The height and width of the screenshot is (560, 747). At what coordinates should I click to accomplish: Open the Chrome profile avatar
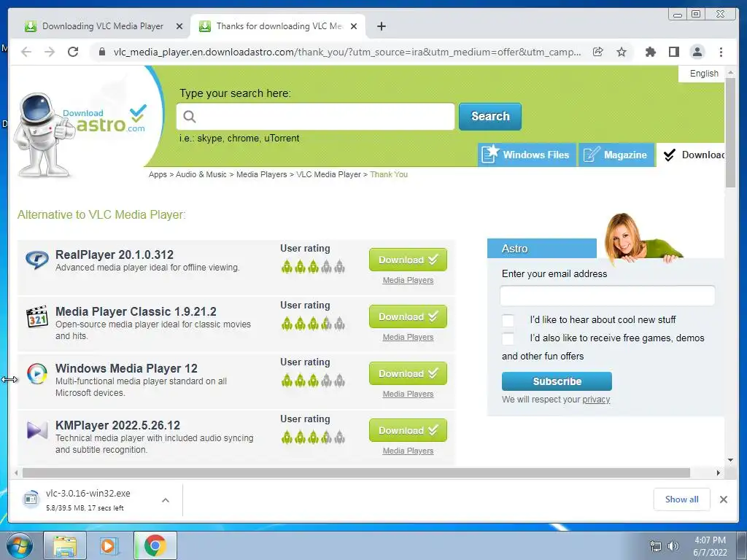(x=697, y=52)
